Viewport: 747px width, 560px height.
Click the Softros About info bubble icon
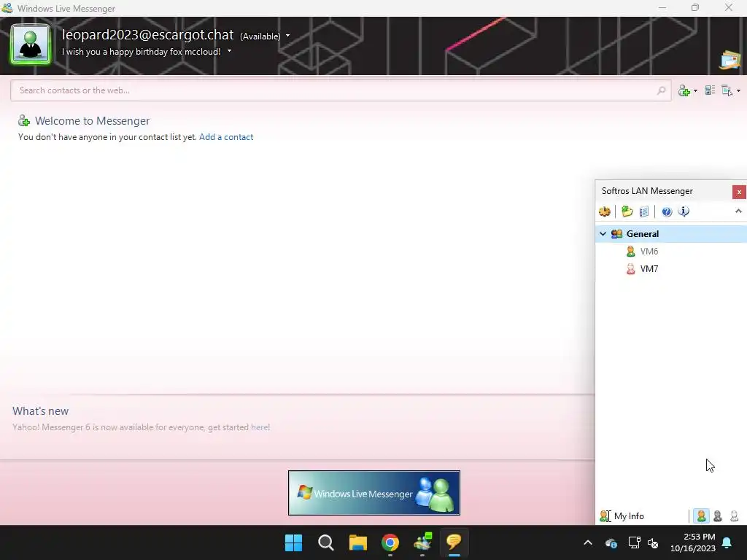pos(684,211)
